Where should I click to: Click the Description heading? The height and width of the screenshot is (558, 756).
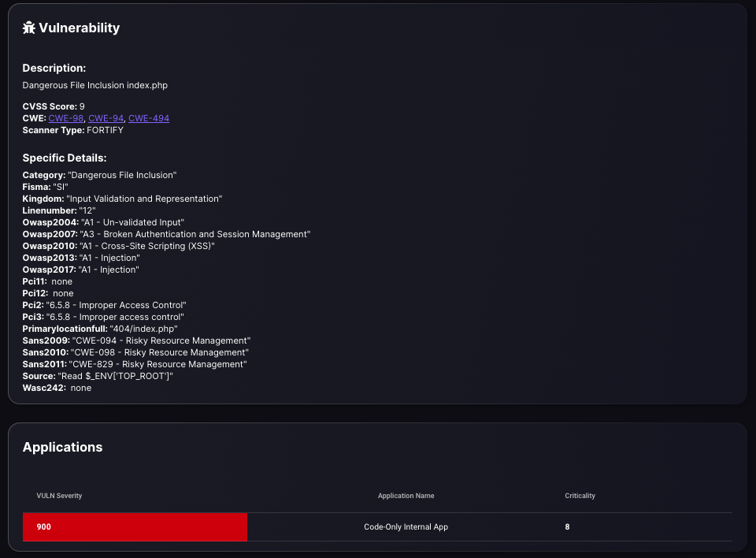(x=54, y=68)
